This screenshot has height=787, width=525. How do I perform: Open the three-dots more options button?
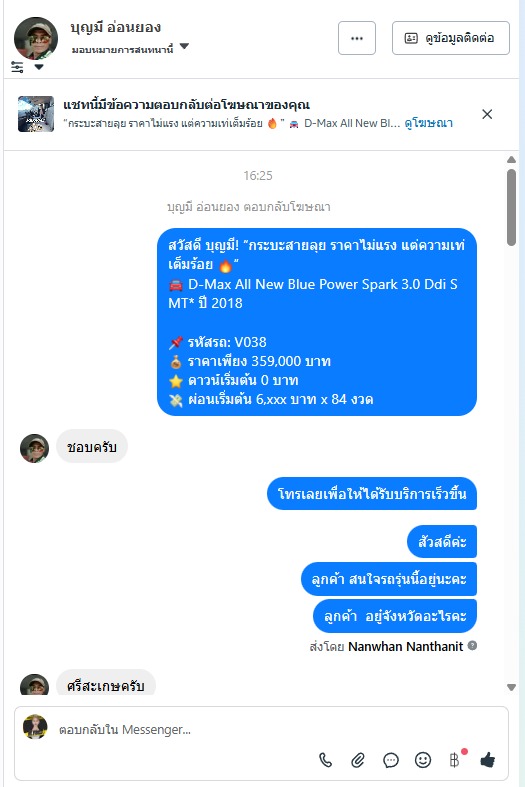click(357, 38)
